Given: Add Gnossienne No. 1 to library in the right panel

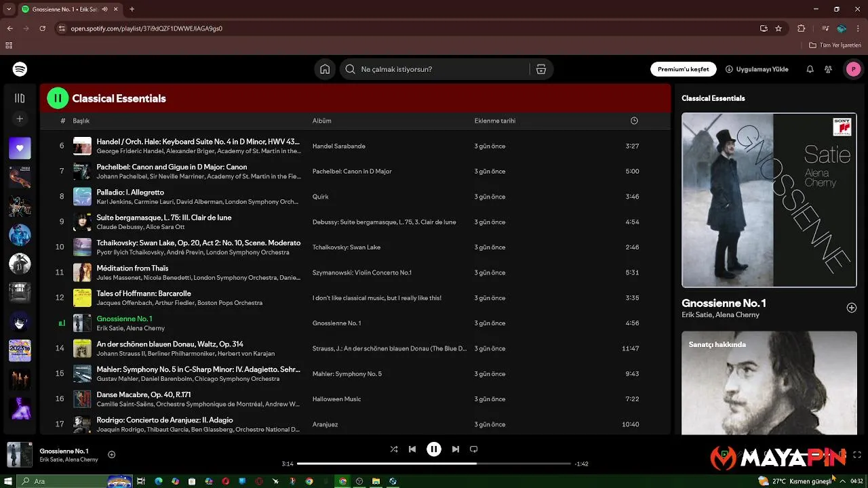Looking at the screenshot, I should (852, 308).
